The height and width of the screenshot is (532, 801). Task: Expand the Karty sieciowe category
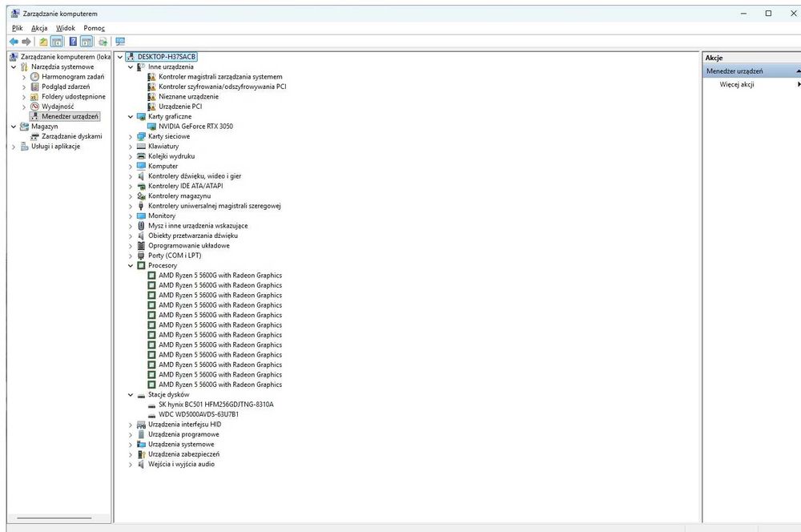[x=131, y=137]
